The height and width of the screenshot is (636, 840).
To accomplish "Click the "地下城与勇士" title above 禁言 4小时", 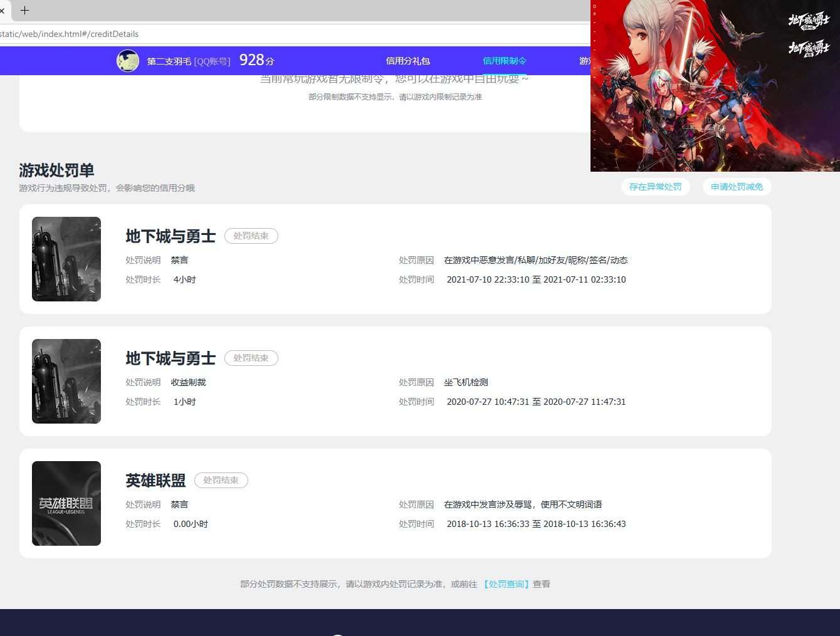I will tap(171, 236).
